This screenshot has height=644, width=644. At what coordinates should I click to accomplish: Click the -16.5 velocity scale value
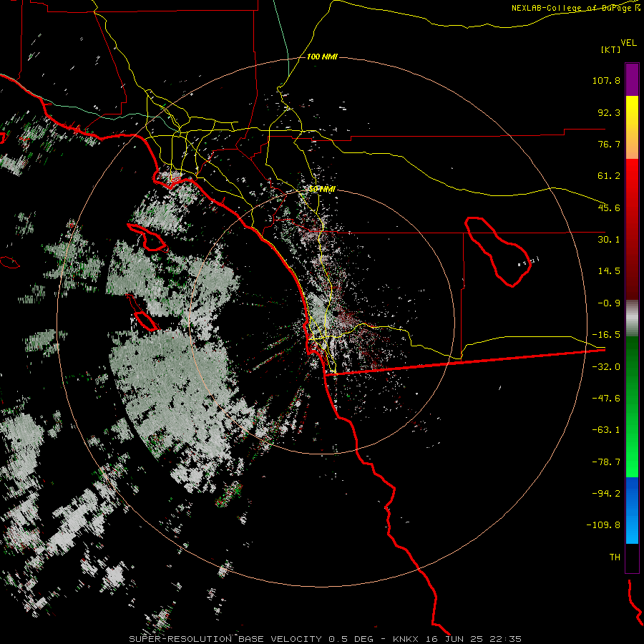[606, 335]
